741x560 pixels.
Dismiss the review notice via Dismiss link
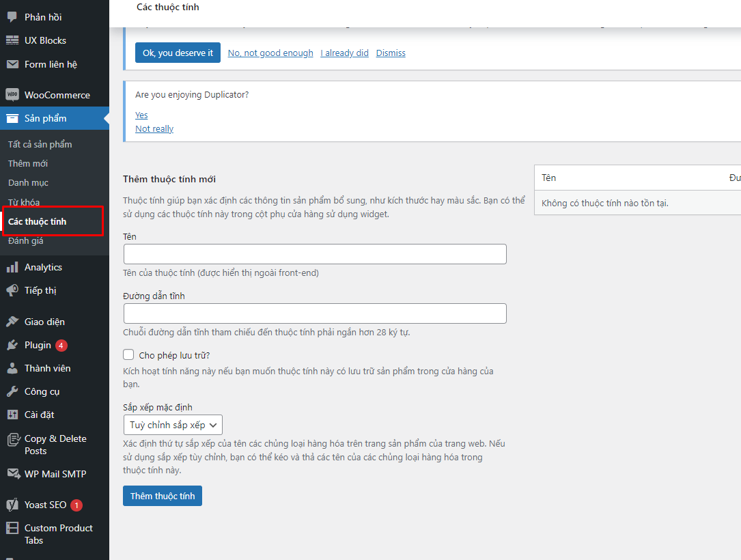pos(390,53)
